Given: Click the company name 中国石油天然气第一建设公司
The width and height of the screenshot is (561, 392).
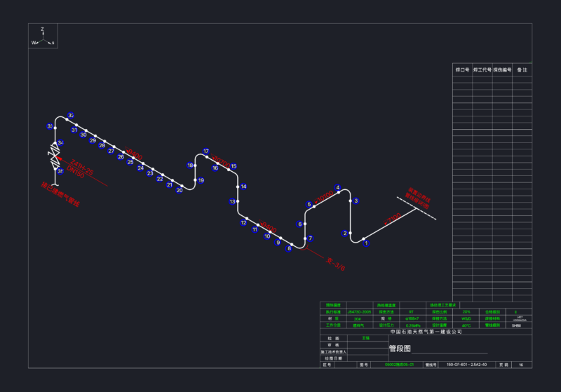Looking at the screenshot, I should (426, 332).
